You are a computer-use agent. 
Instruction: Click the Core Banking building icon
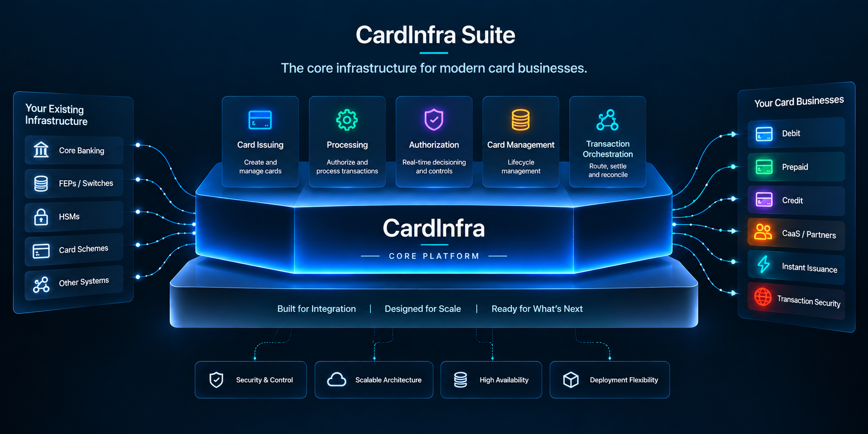click(x=41, y=149)
